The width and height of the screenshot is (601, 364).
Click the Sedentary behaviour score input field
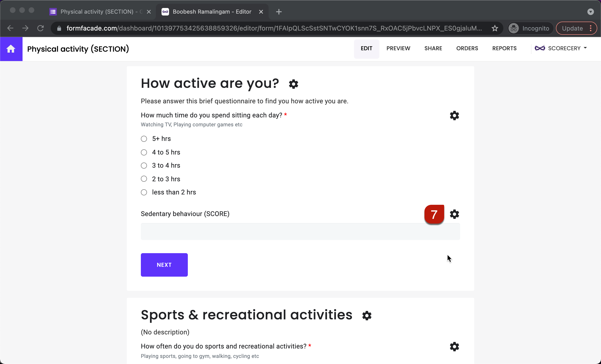300,231
